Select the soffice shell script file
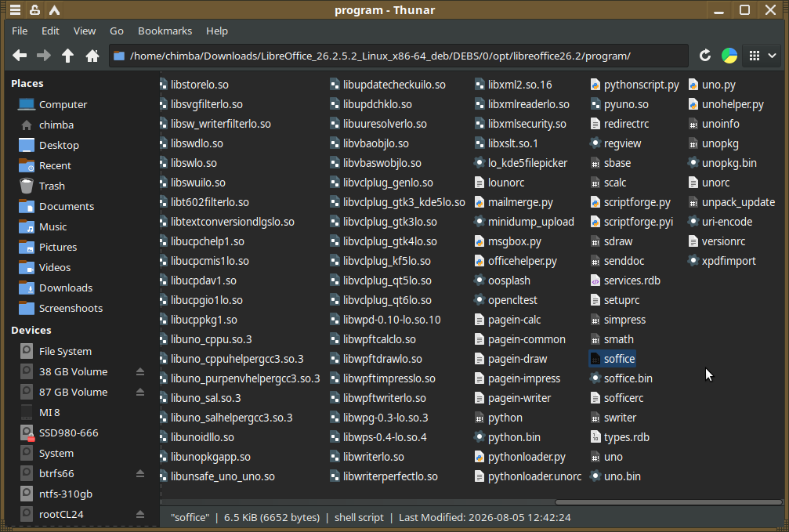Screen dimensions: 789x532 613,359
